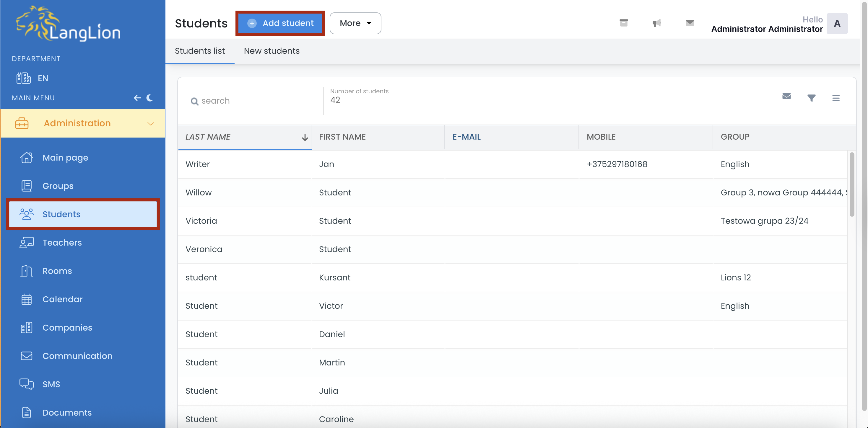Open the More dropdown button
Image resolution: width=868 pixels, height=428 pixels.
[355, 23]
